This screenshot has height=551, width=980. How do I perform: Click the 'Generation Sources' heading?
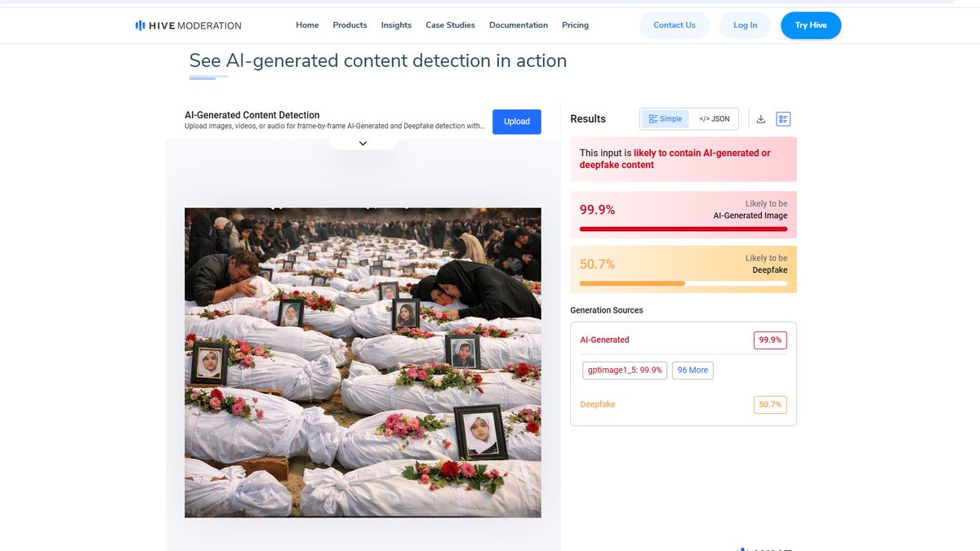pos(607,310)
